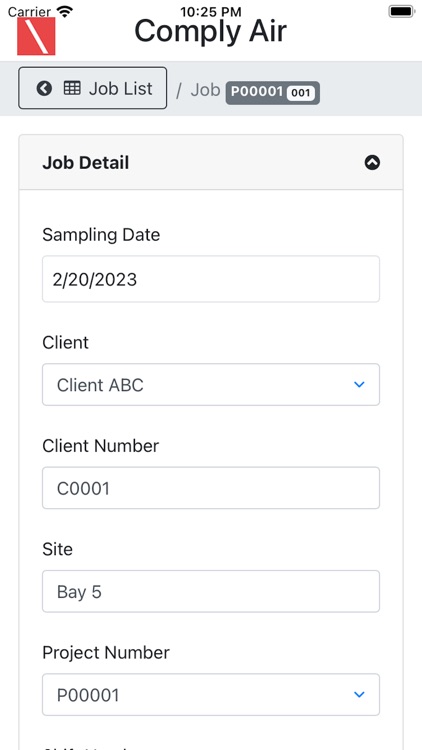Click the Client dropdown arrow

[359, 385]
